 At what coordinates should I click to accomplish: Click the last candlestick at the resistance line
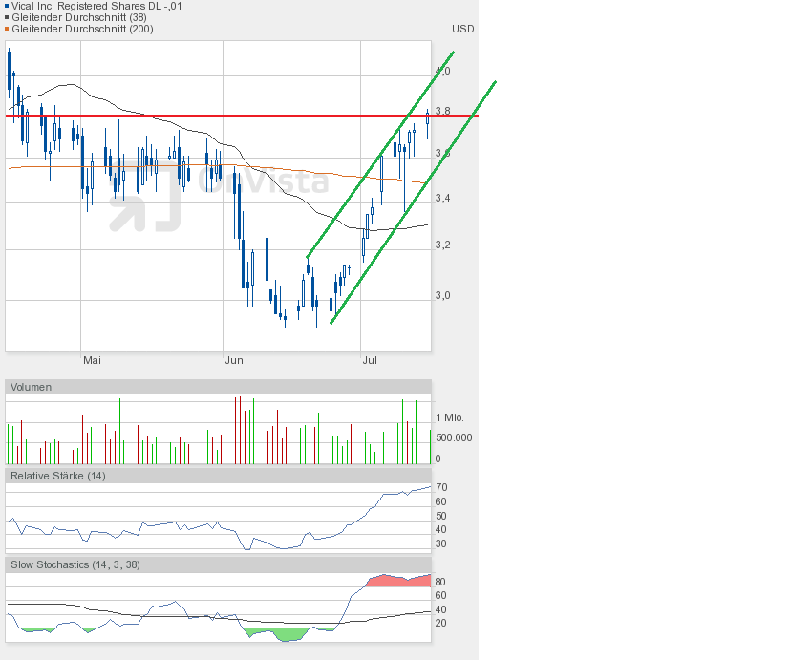pos(427,117)
